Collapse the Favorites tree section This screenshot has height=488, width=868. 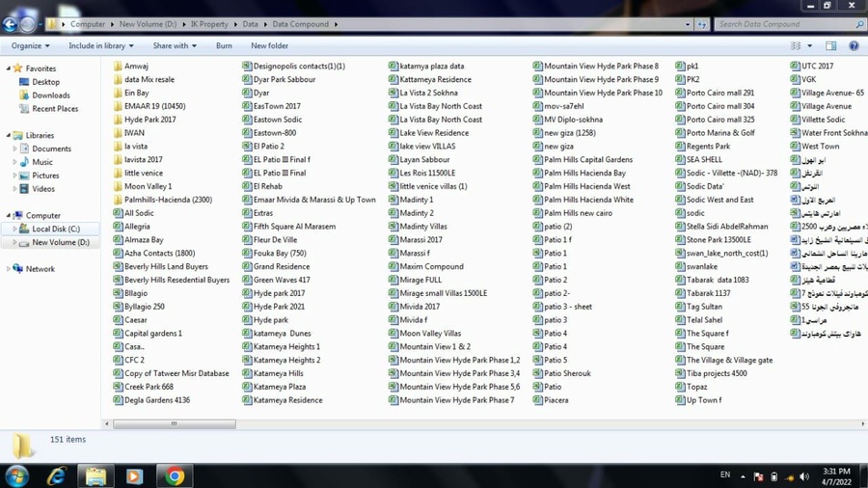[x=9, y=68]
